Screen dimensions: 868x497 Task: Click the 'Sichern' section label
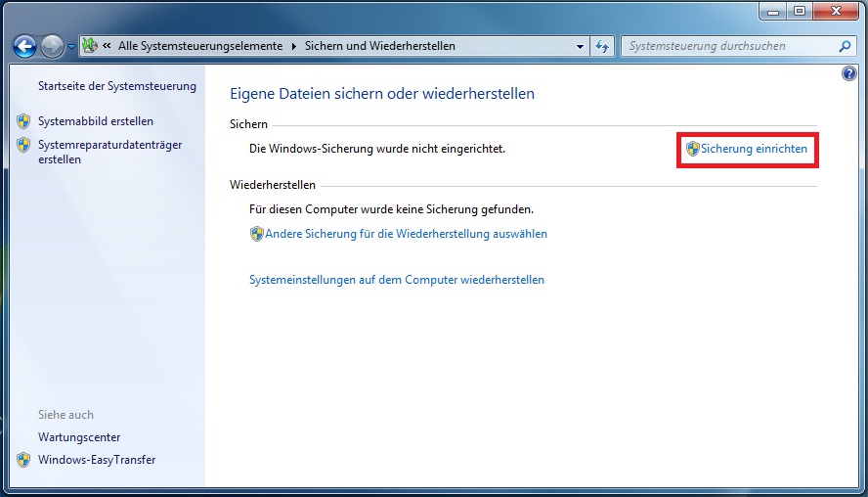pyautogui.click(x=248, y=124)
